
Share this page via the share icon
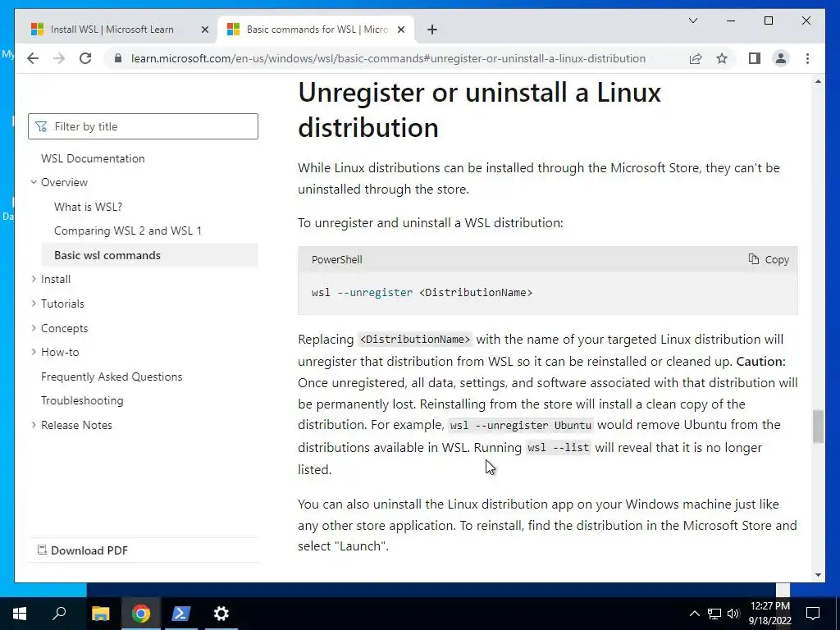696,58
